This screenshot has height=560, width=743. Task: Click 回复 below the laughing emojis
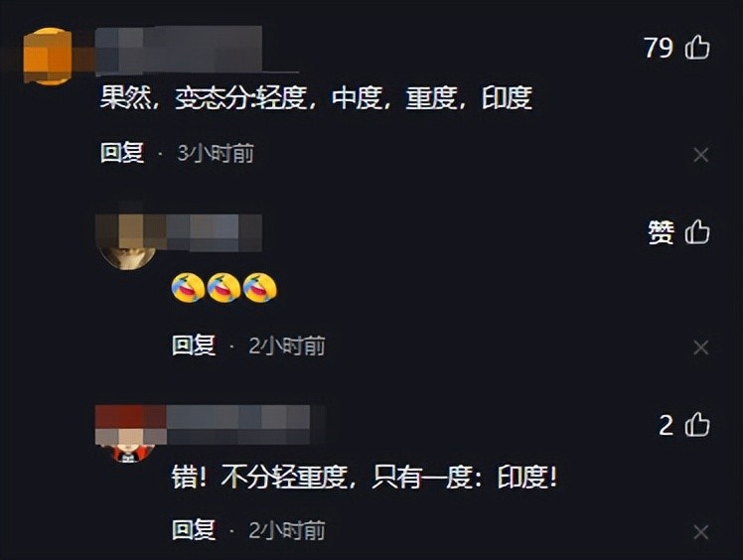(194, 346)
